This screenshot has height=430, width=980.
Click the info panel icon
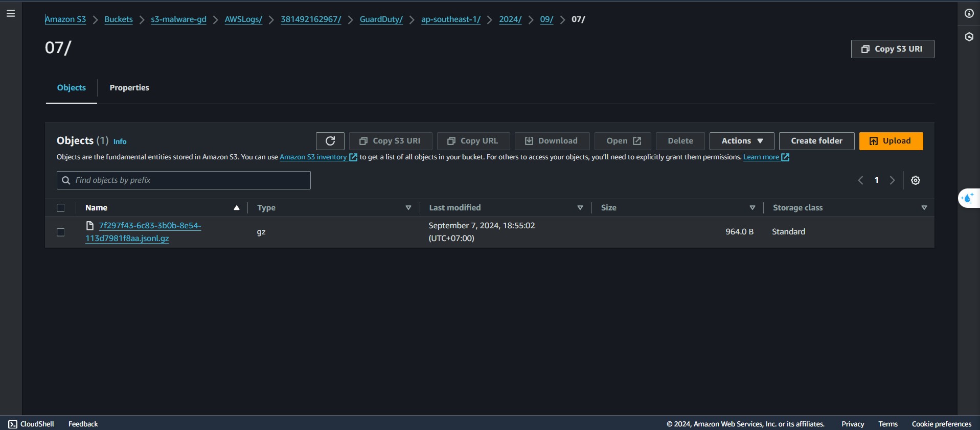point(969,13)
